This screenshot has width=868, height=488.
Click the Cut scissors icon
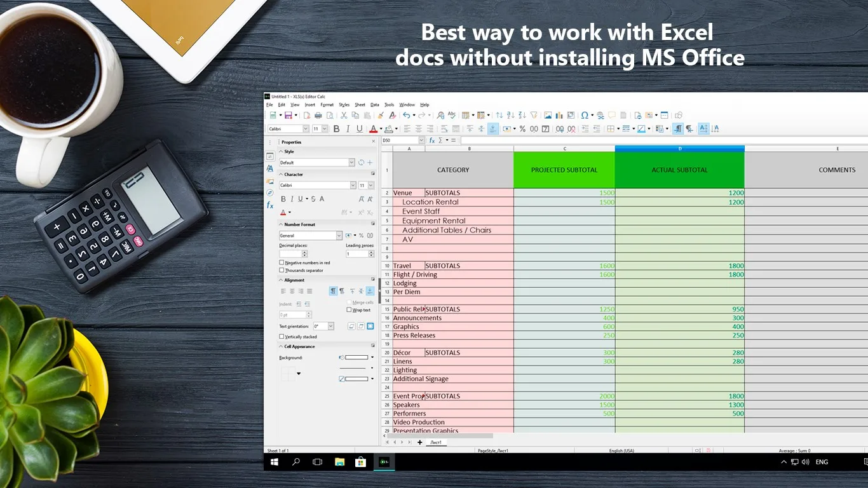click(x=344, y=116)
